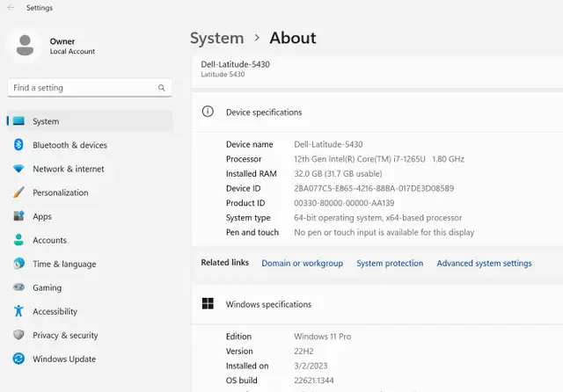This screenshot has width=563, height=392.
Task: Open Windows Update page
Action: coord(90,359)
